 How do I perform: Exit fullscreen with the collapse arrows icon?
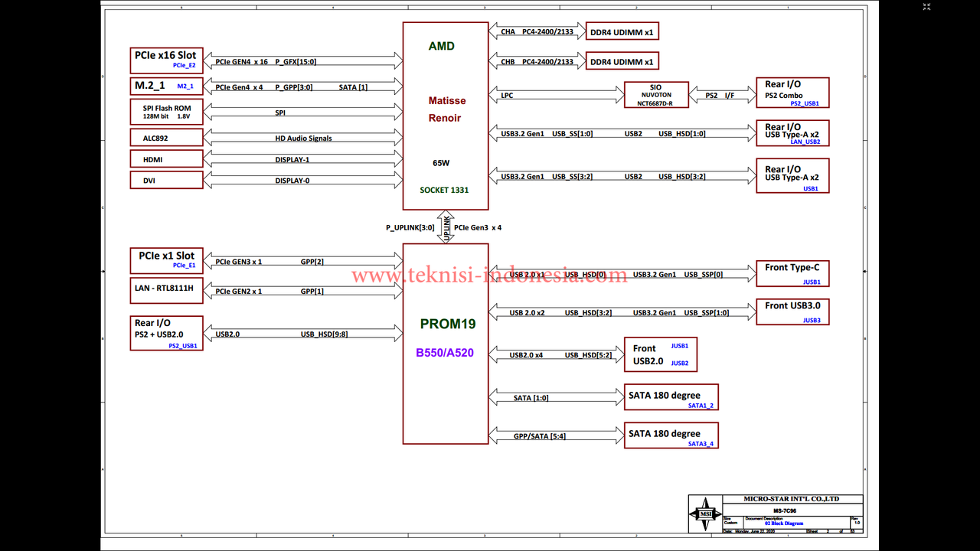(x=926, y=7)
